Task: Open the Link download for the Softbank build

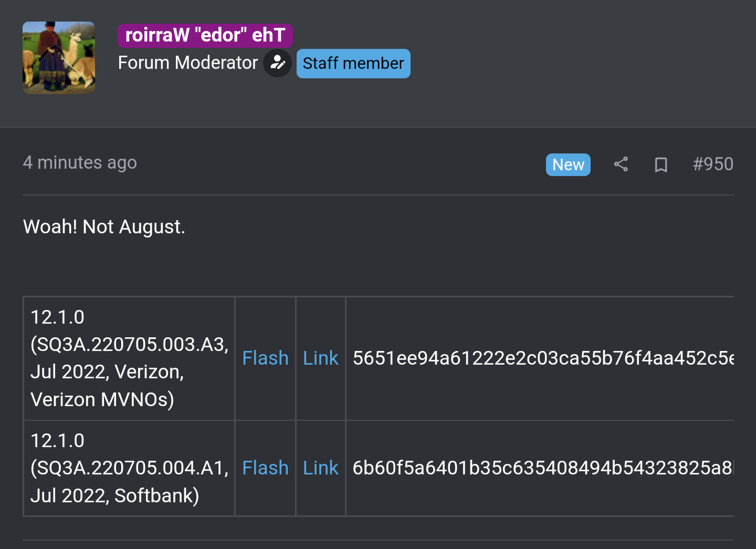Action: coord(320,468)
